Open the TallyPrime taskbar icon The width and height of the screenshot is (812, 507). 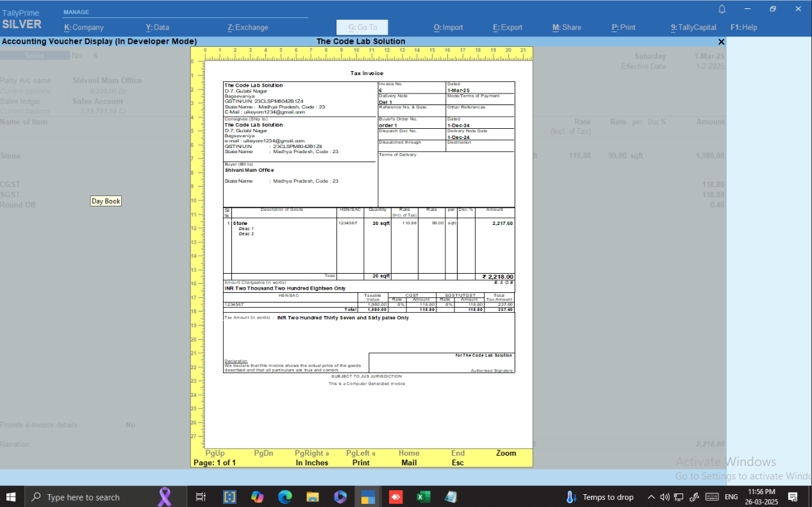tap(368, 497)
